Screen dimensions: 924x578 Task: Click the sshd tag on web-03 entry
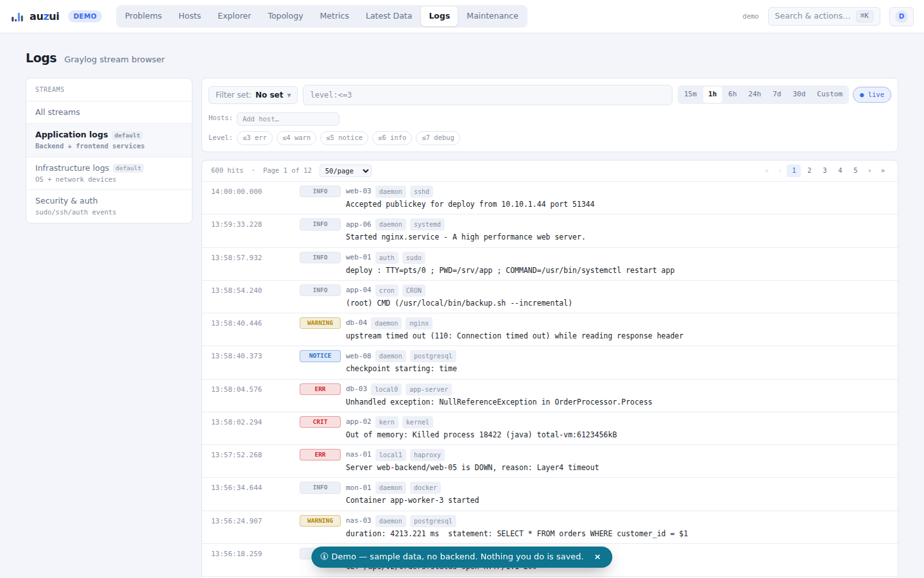[422, 191]
